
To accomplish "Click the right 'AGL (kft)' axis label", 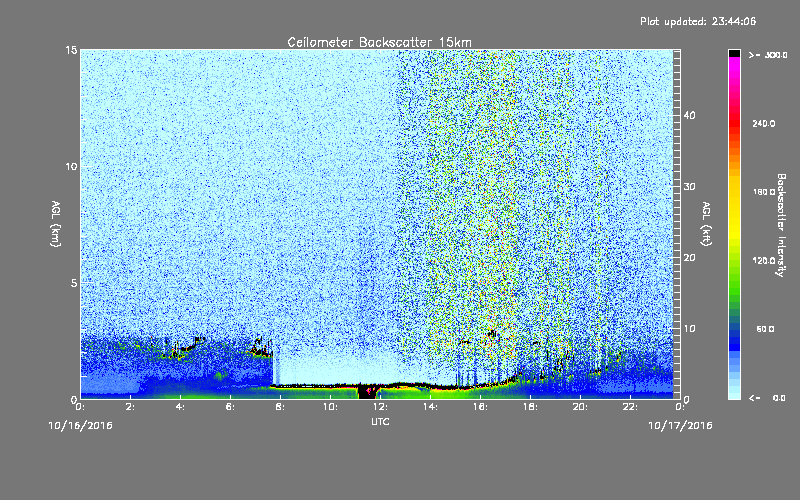I will [x=706, y=223].
